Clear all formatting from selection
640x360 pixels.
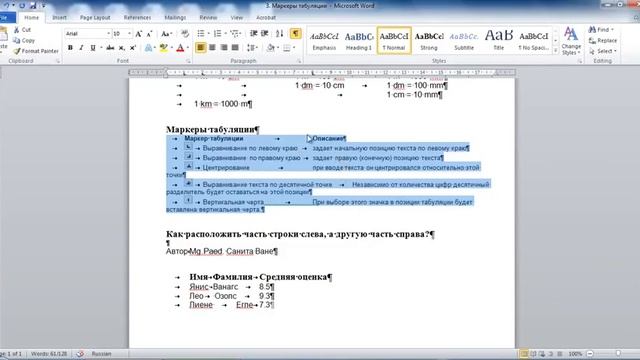click(185, 34)
